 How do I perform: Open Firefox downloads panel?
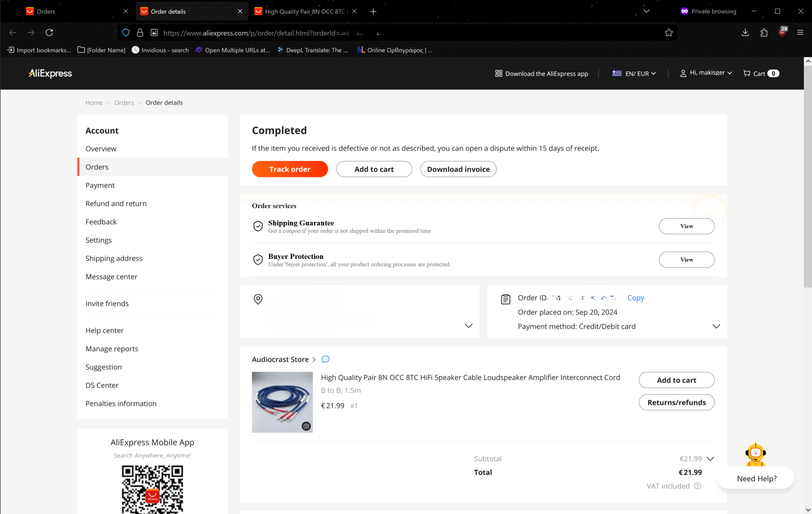click(x=745, y=32)
